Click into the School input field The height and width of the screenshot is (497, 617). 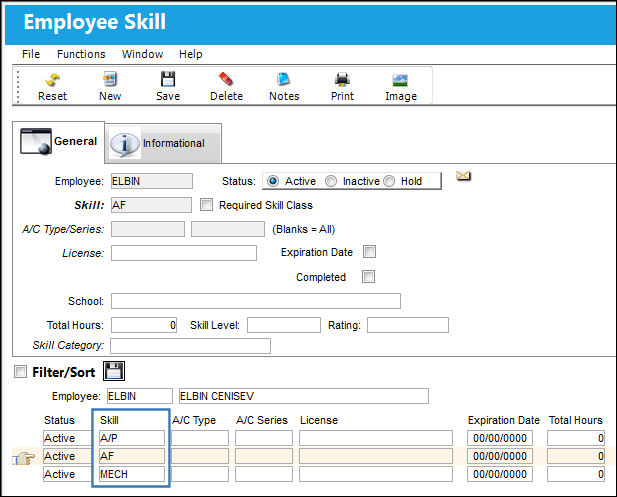(x=256, y=301)
